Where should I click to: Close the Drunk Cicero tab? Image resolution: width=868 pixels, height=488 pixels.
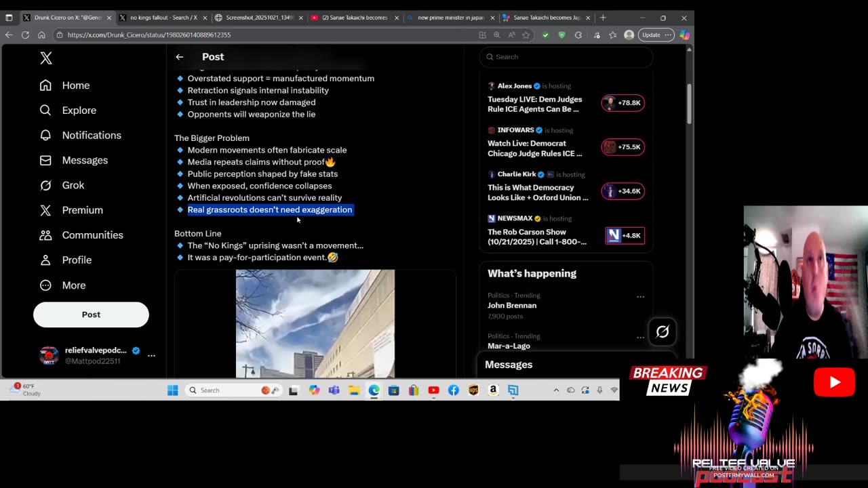[x=109, y=18]
